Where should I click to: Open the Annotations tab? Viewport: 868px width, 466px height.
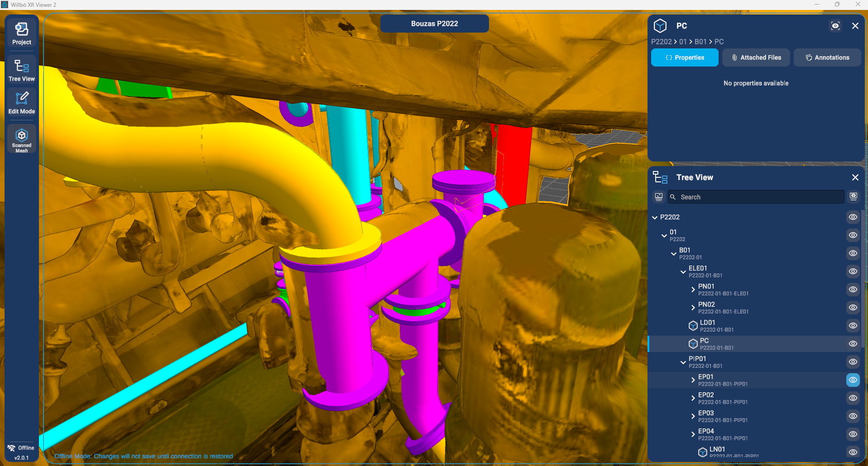pos(827,57)
